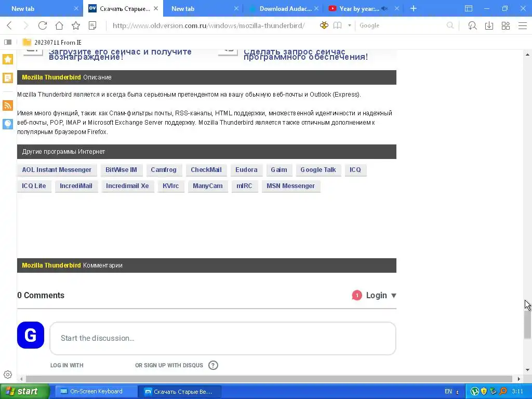Click Загрузите его сейчас link

click(120, 54)
